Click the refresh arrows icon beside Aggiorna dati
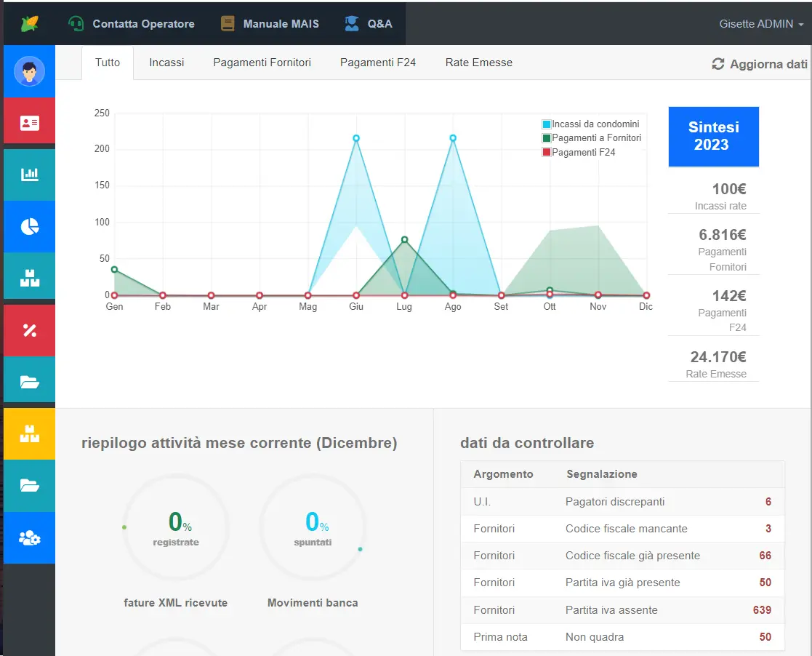 coord(717,64)
